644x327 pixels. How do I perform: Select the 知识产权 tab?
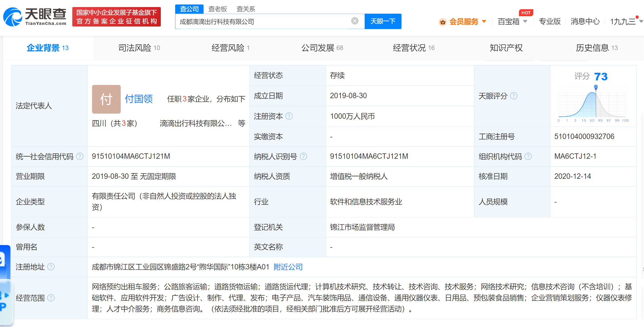click(x=506, y=48)
